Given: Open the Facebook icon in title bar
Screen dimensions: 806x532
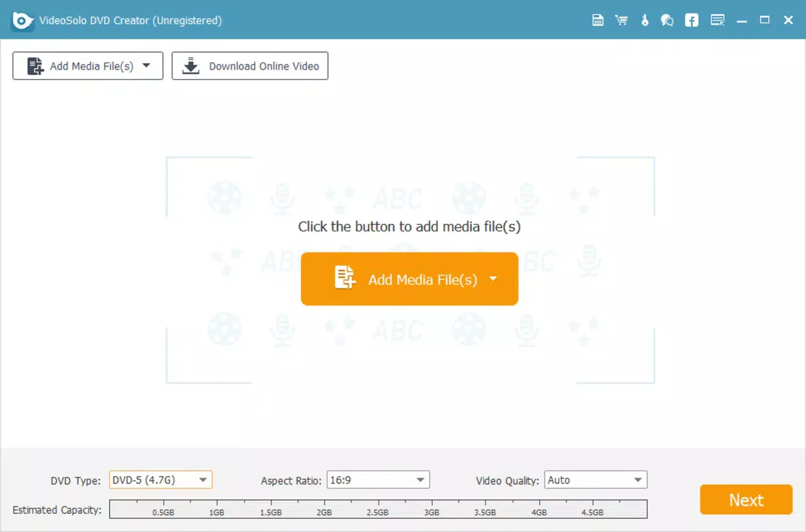Looking at the screenshot, I should click(692, 21).
